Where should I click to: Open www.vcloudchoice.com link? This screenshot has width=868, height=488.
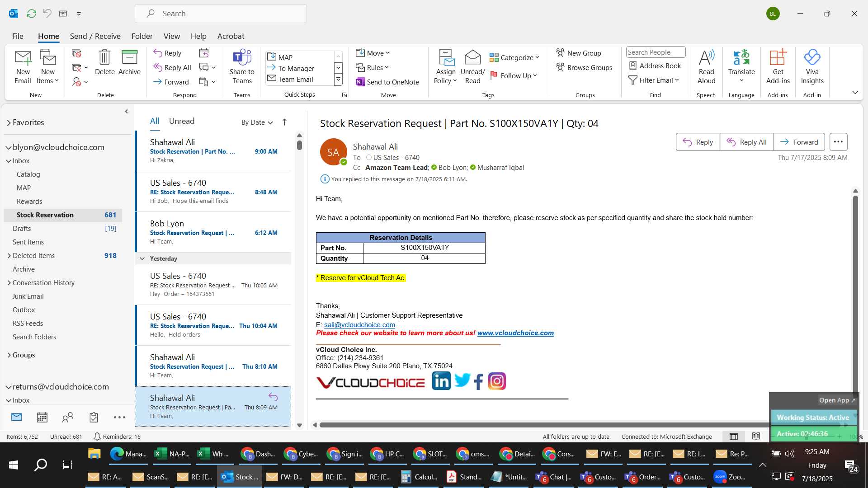[x=515, y=333]
